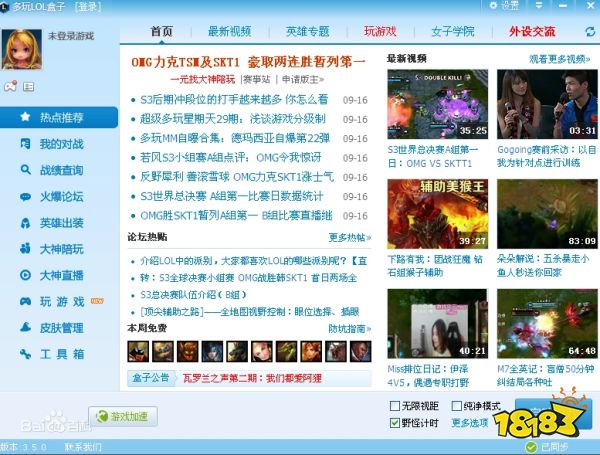
Task: Select the fourth free champion icon
Action: (x=212, y=351)
